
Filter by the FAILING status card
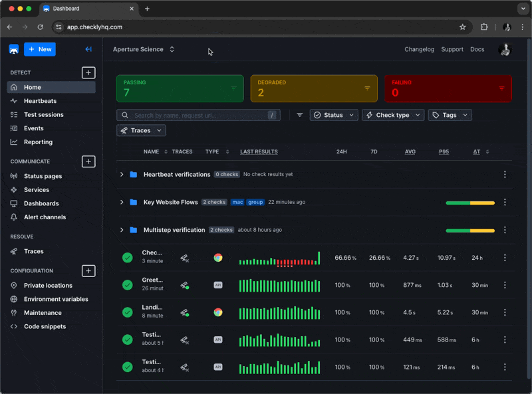tap(448, 88)
